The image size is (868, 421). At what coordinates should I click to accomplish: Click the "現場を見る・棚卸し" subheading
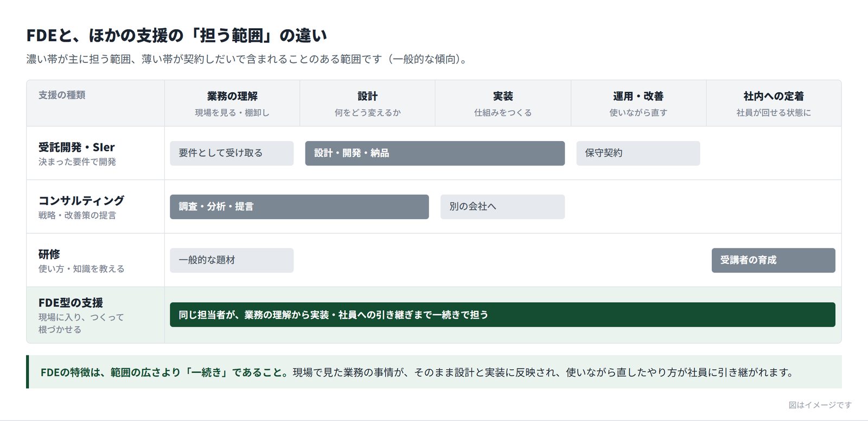point(232,113)
